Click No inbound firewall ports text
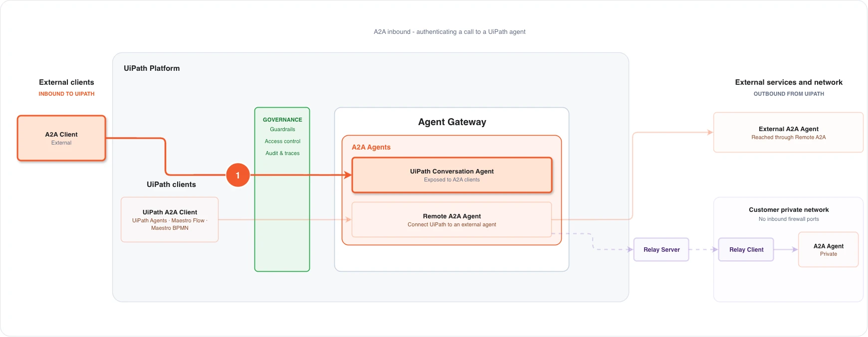Viewport: 868px width, 337px height. 789,219
